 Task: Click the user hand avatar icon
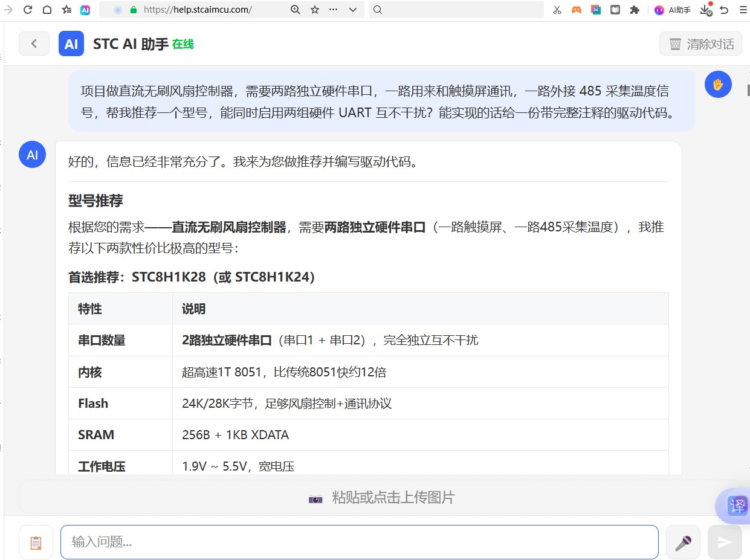point(718,84)
